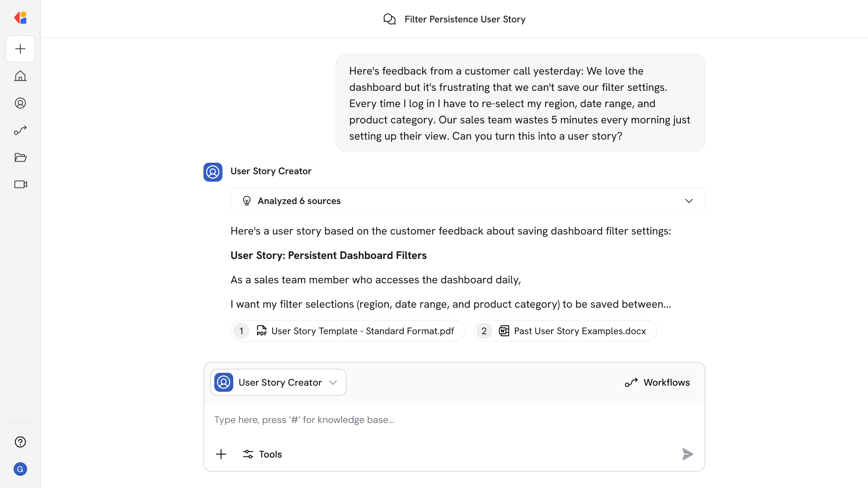Open your profile avatar G
The height and width of the screenshot is (488, 868).
click(20, 469)
